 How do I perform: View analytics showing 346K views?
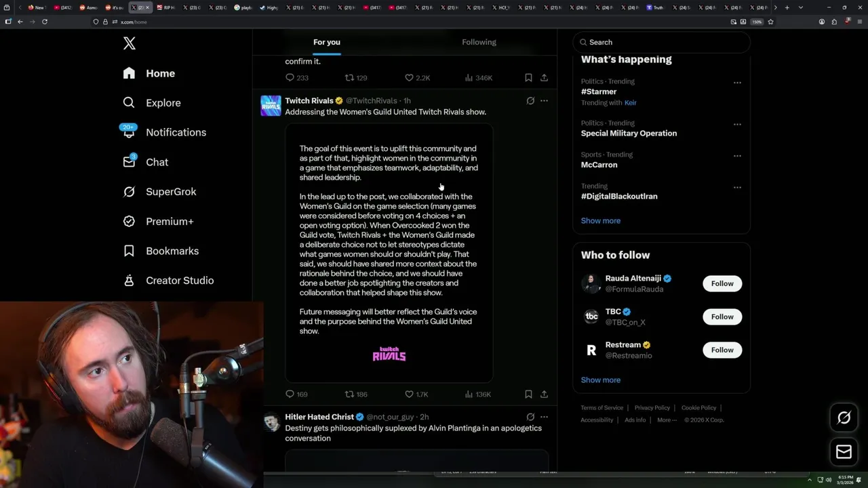[478, 77]
